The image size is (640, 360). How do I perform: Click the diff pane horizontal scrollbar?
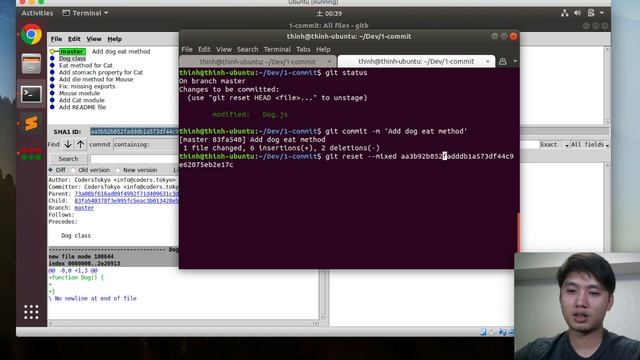pos(183,323)
